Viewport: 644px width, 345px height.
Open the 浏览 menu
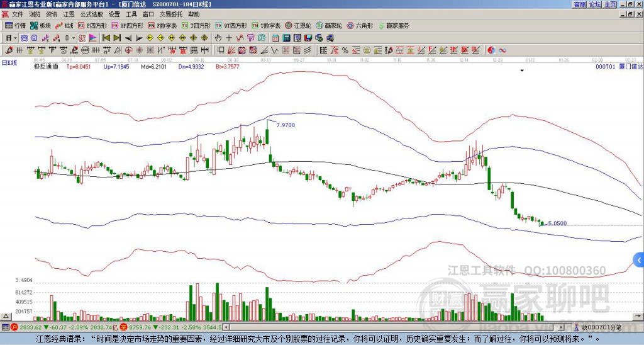coord(35,14)
